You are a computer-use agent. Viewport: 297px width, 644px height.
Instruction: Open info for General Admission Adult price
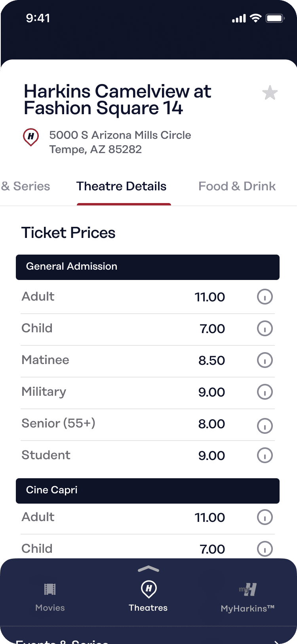point(265,297)
